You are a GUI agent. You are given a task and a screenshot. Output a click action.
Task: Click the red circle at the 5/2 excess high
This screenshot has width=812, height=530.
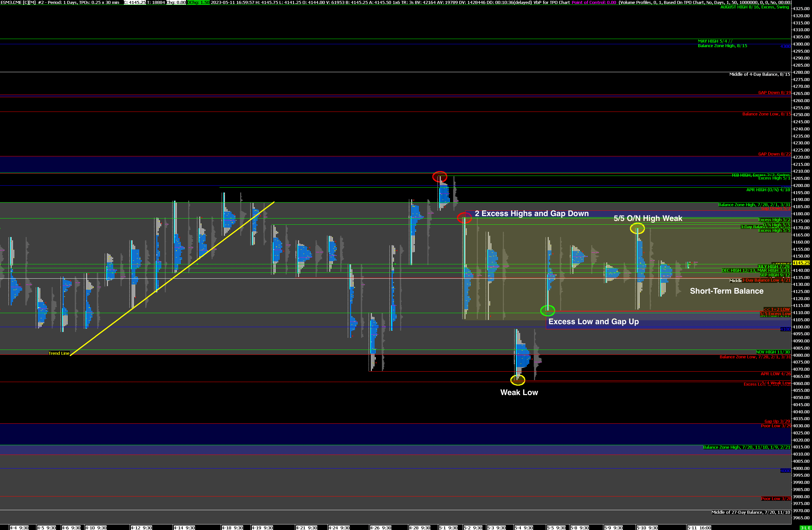coord(464,218)
